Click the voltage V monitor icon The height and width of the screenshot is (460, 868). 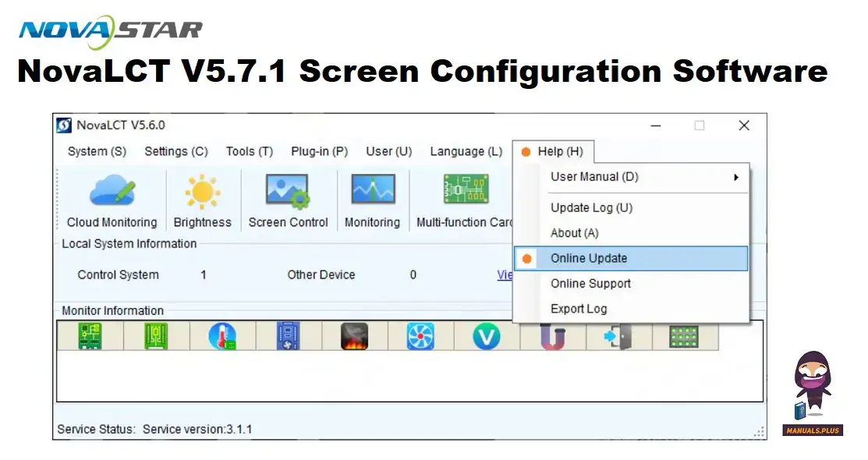(487, 336)
